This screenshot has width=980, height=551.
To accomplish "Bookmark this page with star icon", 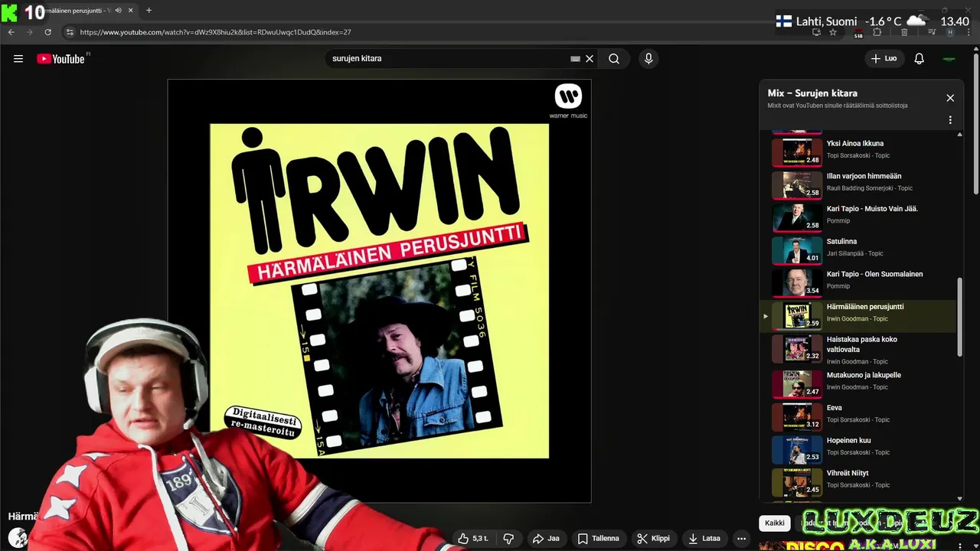I will click(833, 32).
